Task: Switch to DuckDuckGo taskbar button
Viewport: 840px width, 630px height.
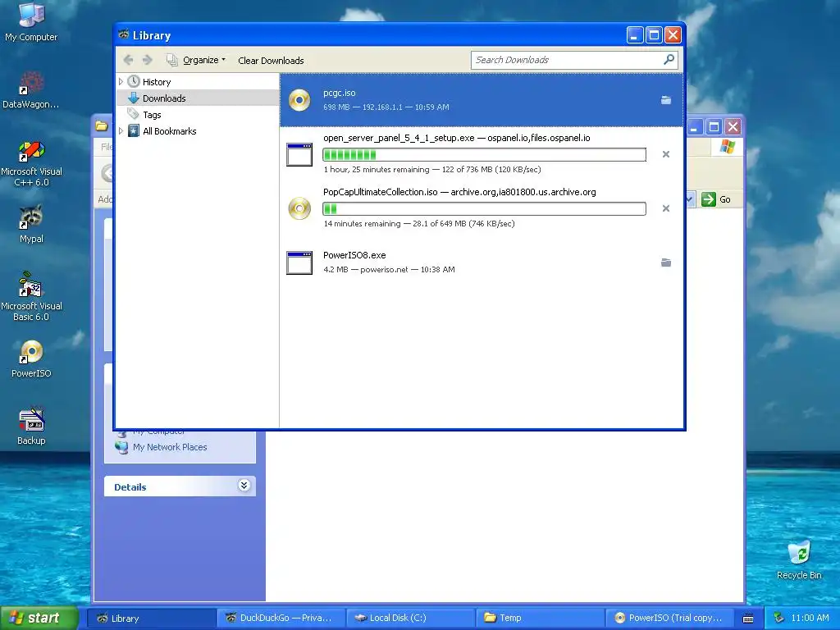Action: pyautogui.click(x=281, y=619)
